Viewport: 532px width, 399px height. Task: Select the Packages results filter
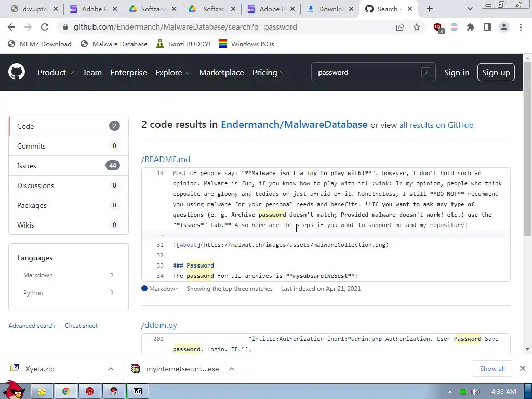coord(69,205)
